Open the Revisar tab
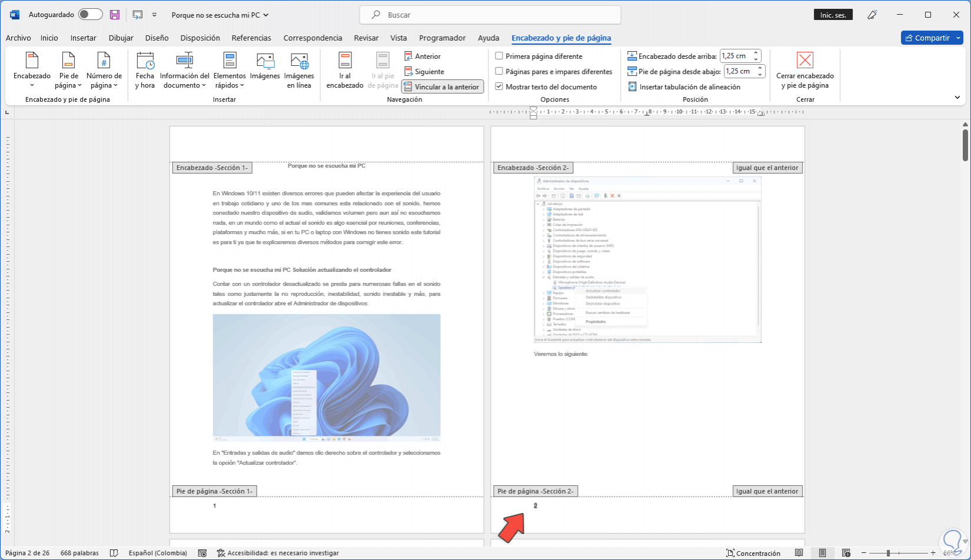Screen dimensions: 971x560 [366, 38]
